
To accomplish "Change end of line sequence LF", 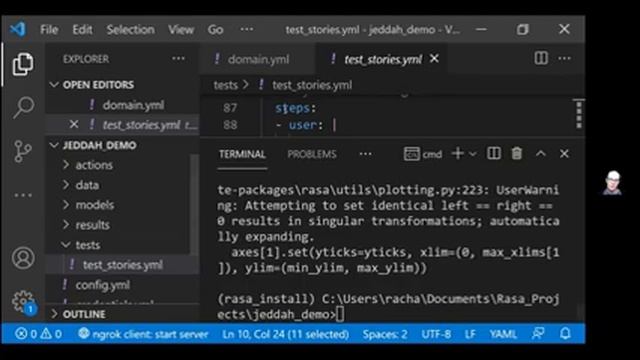I will pyautogui.click(x=470, y=334).
